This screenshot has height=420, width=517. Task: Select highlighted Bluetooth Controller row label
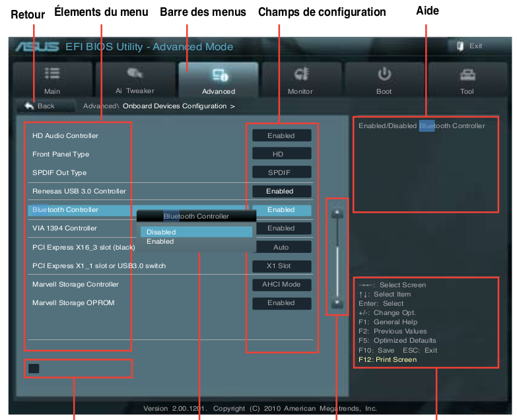coord(65,210)
